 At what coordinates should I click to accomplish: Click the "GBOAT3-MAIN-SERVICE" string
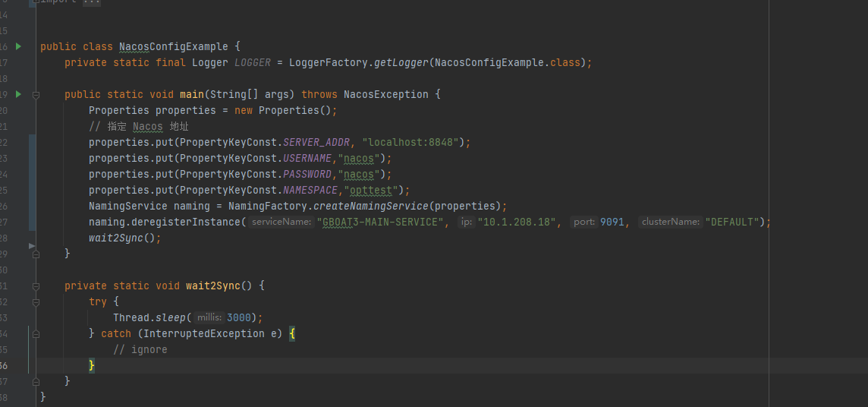[381, 222]
